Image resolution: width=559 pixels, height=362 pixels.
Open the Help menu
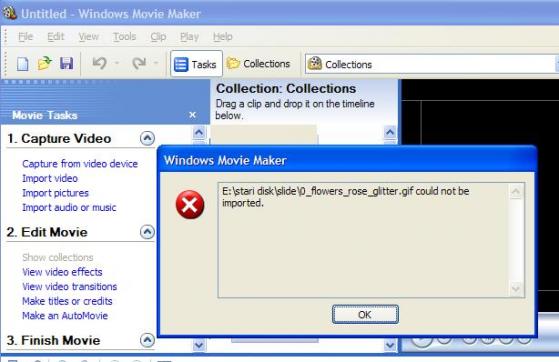click(223, 36)
